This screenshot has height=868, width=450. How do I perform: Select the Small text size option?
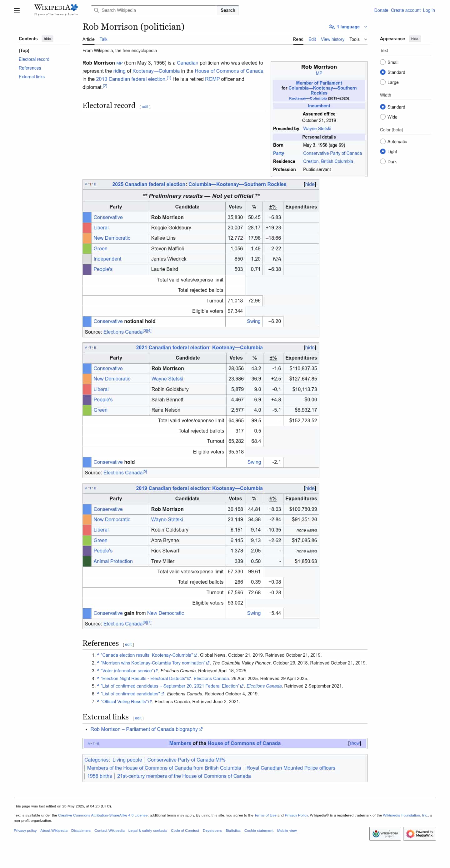(382, 62)
